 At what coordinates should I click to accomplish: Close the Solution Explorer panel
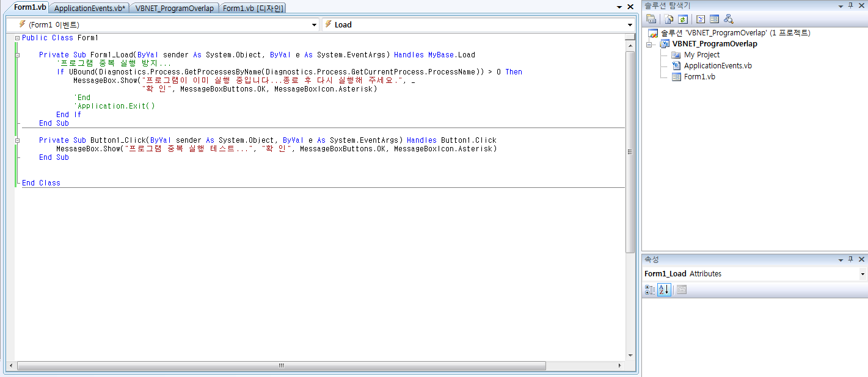click(861, 5)
